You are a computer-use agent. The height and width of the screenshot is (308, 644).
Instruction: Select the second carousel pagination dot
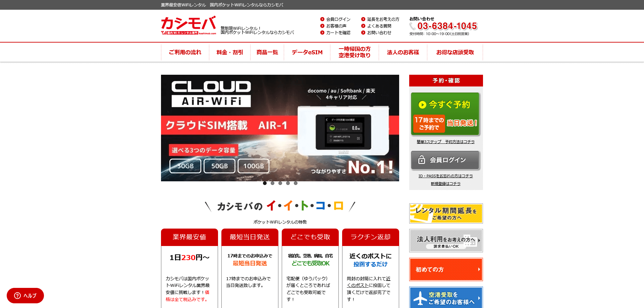(x=272, y=183)
